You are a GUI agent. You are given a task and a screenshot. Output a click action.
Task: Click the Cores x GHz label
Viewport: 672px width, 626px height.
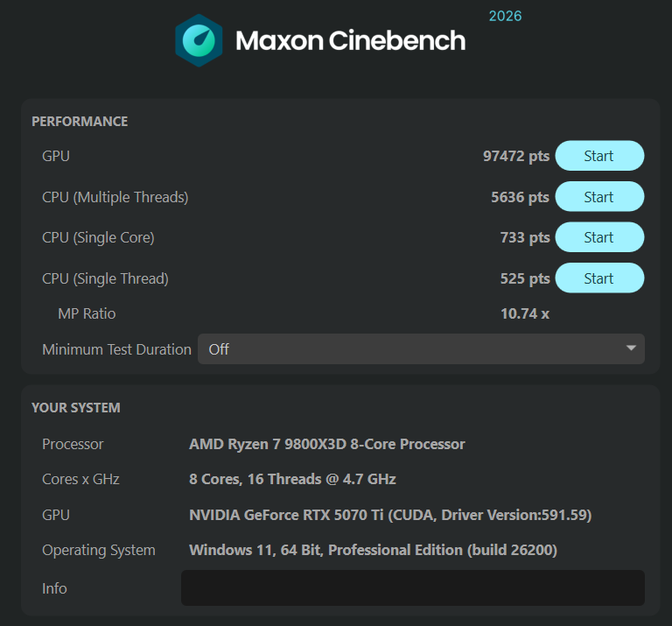[80, 480]
